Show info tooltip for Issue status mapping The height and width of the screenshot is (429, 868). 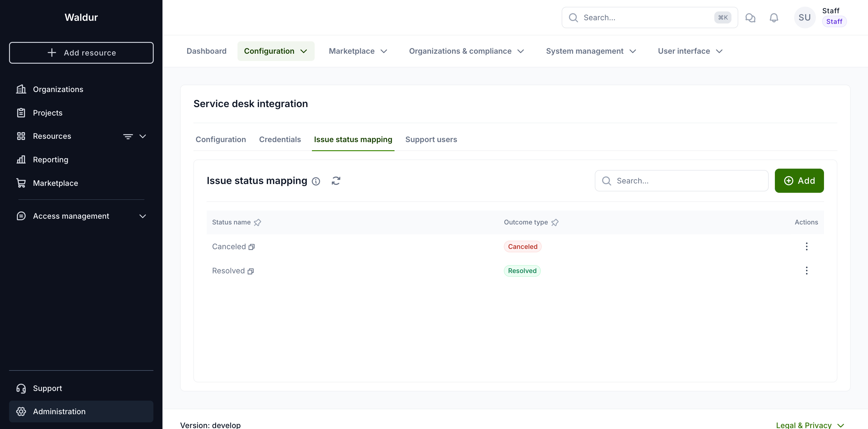point(316,181)
